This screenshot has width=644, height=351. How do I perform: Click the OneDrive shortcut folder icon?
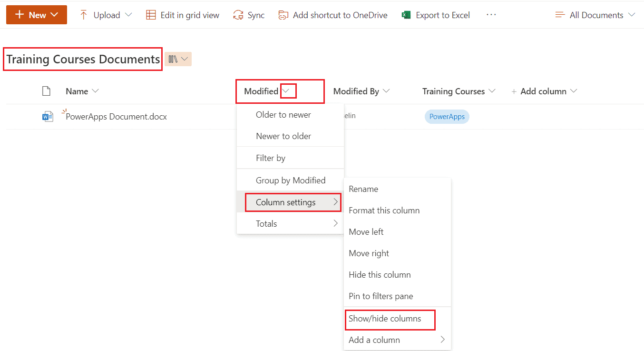pos(283,15)
